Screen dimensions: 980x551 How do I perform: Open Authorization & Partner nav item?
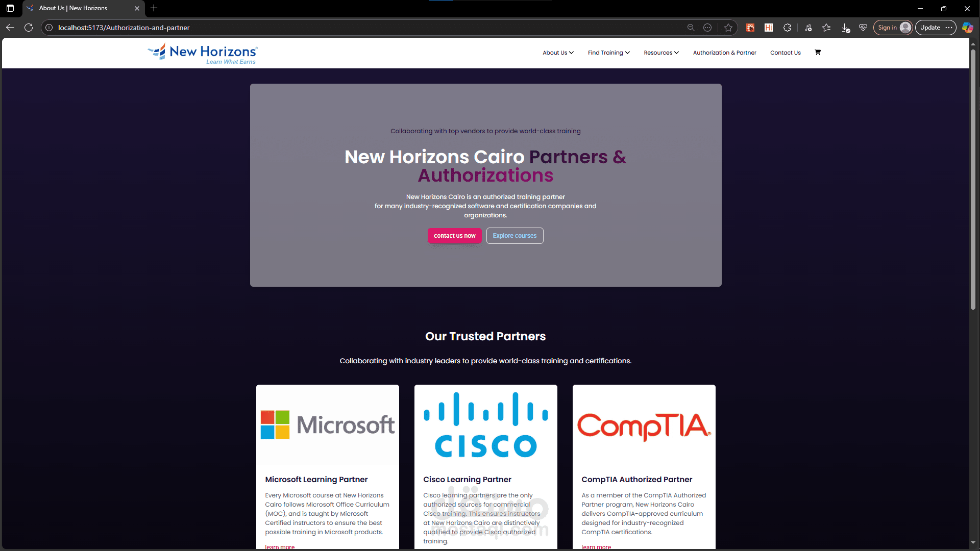[x=724, y=53]
